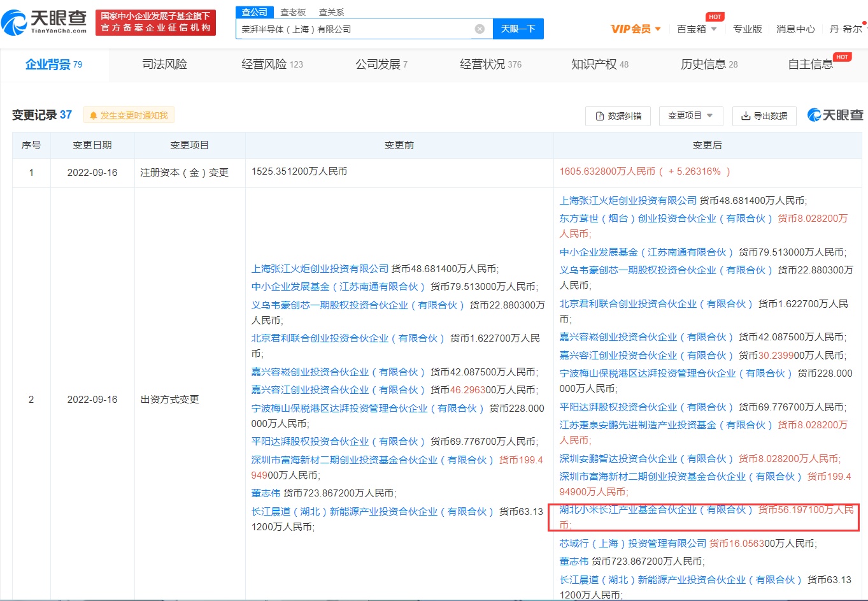Open 长江晨道（湖北）新能源产业投资合伙企业 link in 变更前
Image resolution: width=868 pixels, height=601 pixels.
373,511
